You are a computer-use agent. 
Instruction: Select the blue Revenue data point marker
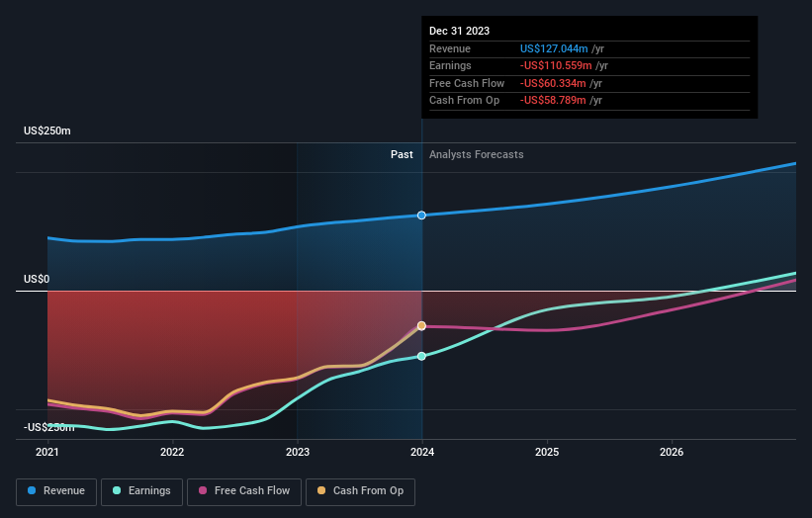click(421, 216)
